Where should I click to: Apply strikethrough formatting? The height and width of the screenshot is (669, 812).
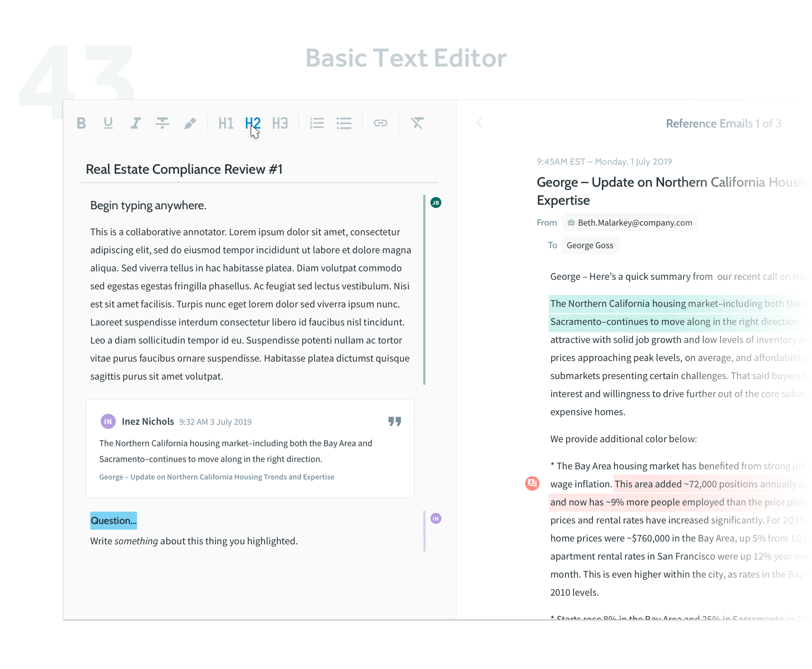point(162,123)
